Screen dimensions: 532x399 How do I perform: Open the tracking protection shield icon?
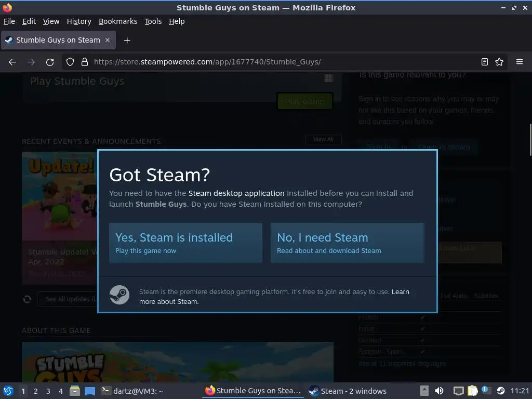click(x=70, y=62)
